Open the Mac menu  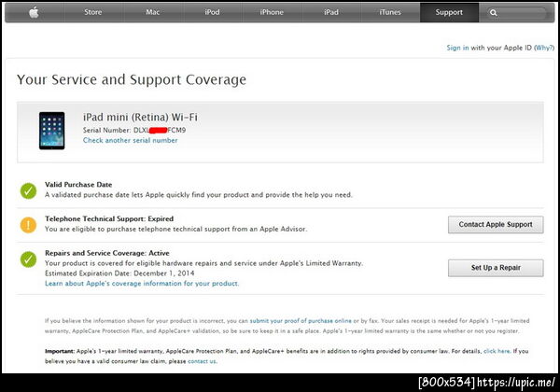click(x=152, y=12)
